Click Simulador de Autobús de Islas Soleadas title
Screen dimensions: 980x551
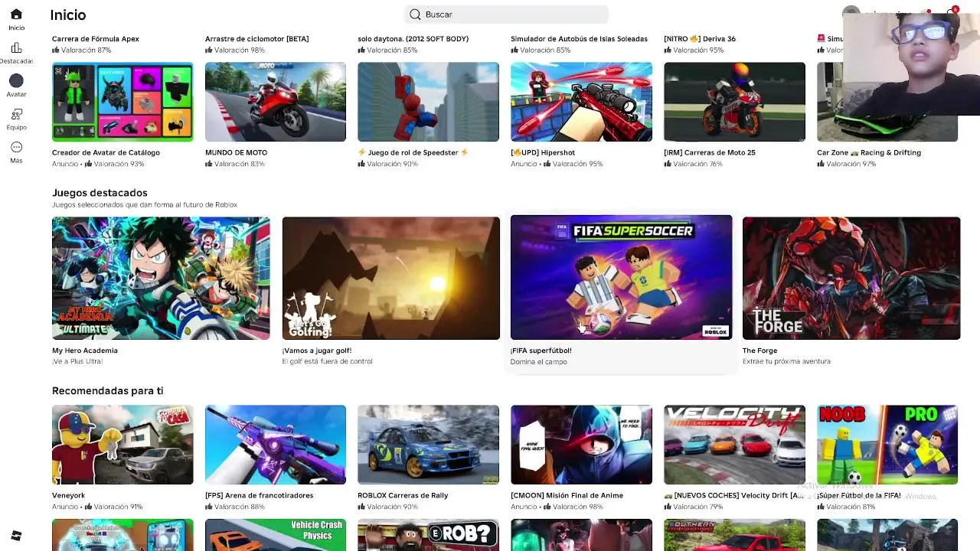(x=579, y=39)
